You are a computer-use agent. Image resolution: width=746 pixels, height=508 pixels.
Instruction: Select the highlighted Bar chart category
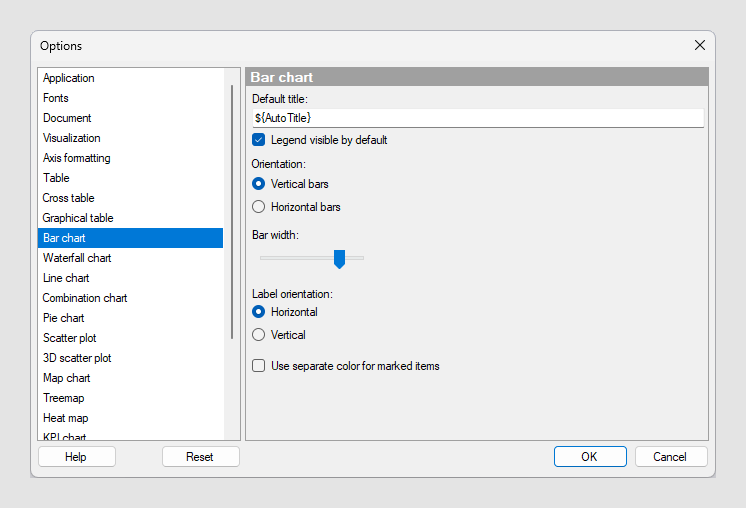click(x=130, y=238)
